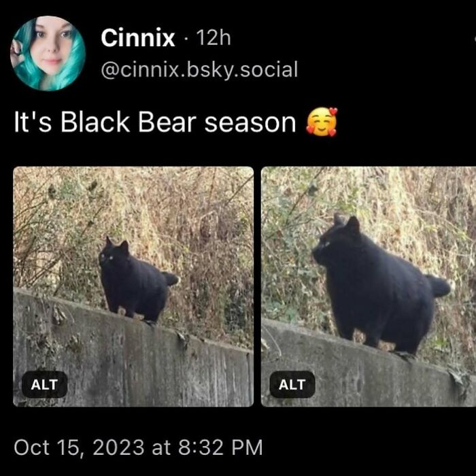Click the cat's tail in right photo
The image size is (476, 476).
click(x=438, y=286)
